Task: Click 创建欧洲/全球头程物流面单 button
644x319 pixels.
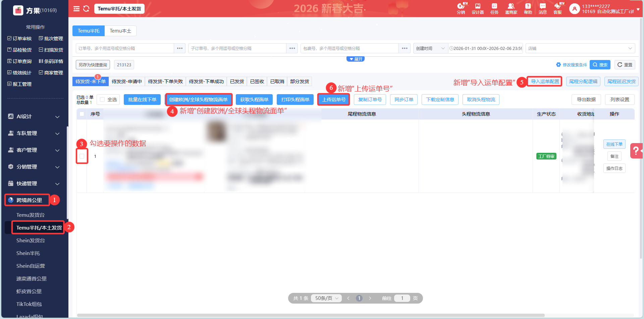Action: (198, 100)
